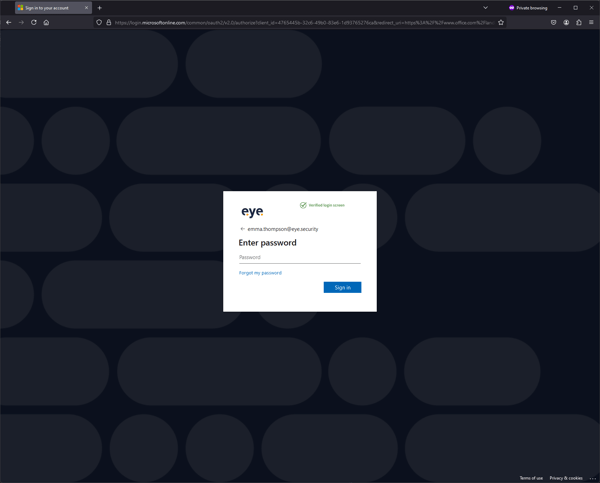Open the footer ellipsis more options
600x483 pixels.
pyautogui.click(x=593, y=478)
